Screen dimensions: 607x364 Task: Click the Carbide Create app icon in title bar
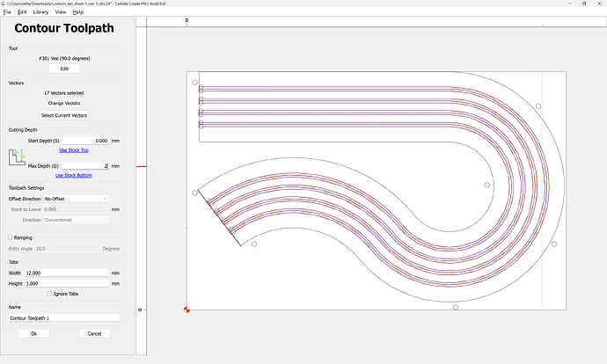[x=4, y=4]
